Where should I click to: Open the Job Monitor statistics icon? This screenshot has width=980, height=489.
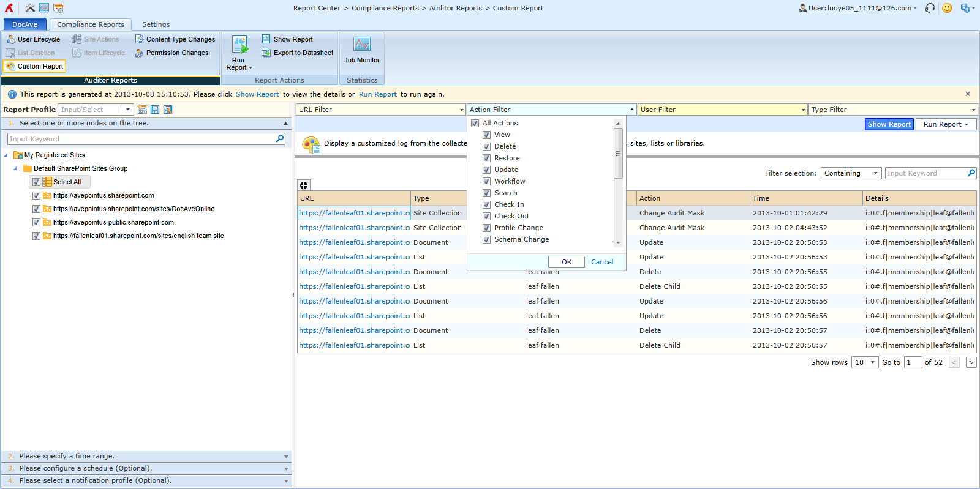pos(361,45)
